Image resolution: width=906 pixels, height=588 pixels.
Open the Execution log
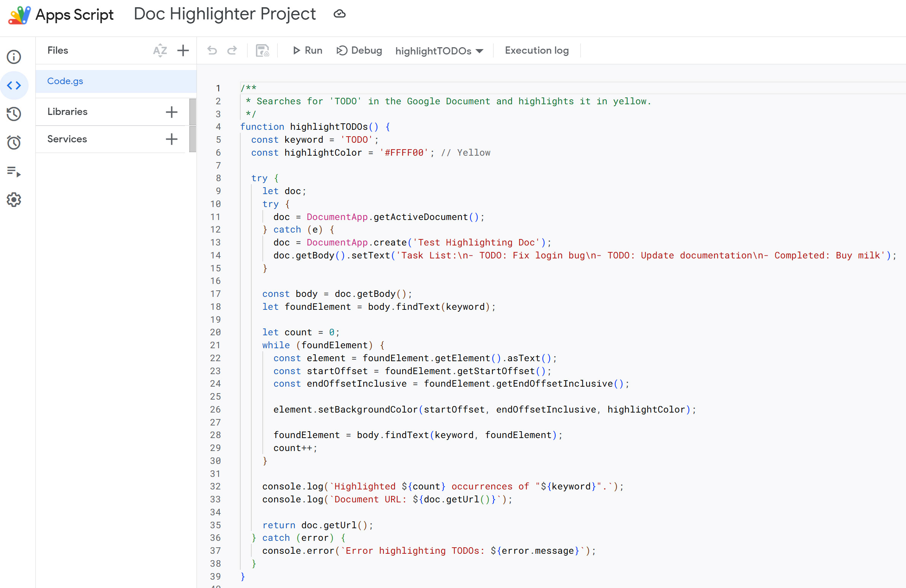pyautogui.click(x=537, y=50)
